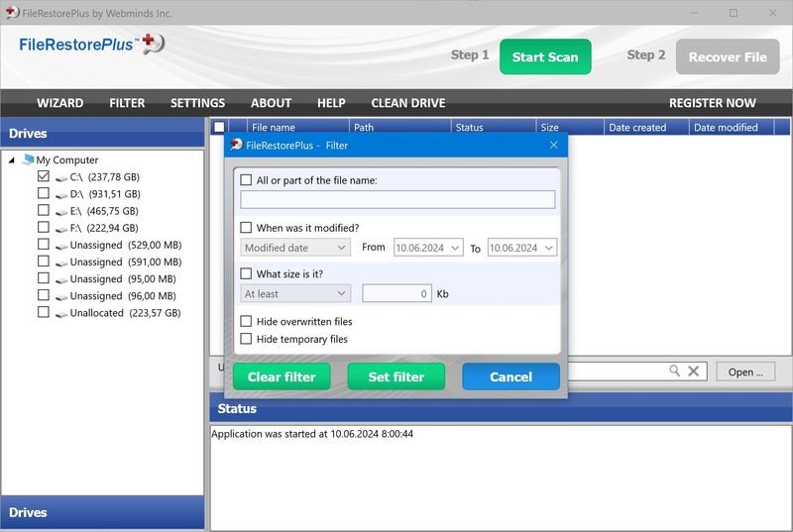The width and height of the screenshot is (793, 532).
Task: Click the search magnifier icon in search box
Action: tap(675, 371)
